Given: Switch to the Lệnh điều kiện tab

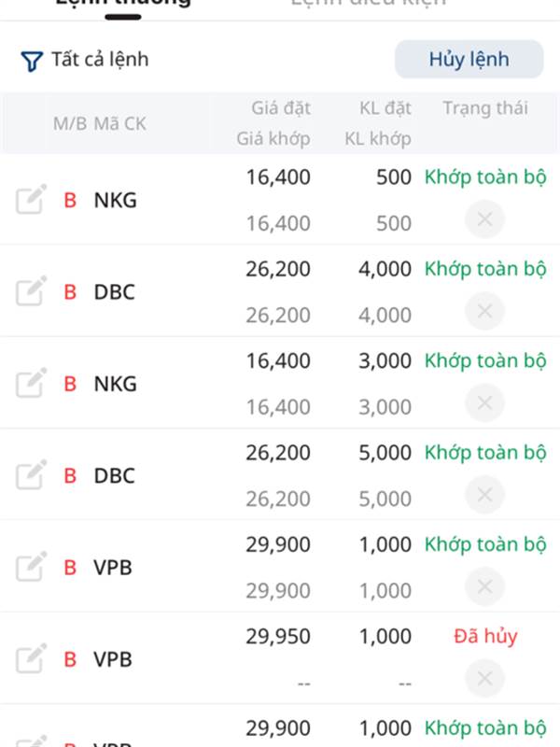Looking at the screenshot, I should [x=368, y=4].
